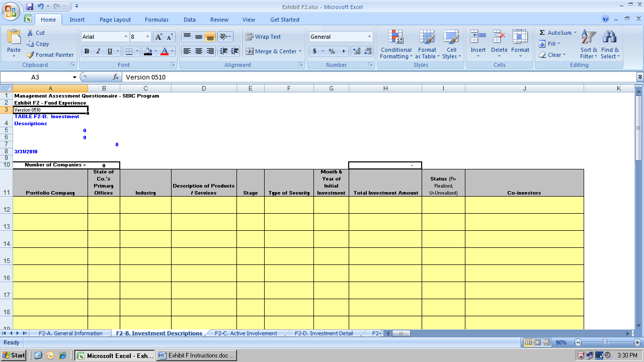Click the Format Painter icon
This screenshot has height=362, width=644.
tap(31, 55)
